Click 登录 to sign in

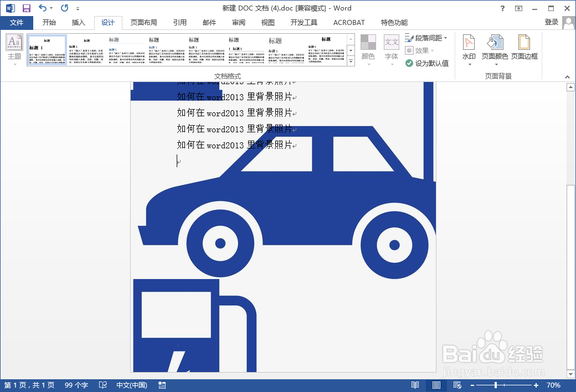[x=551, y=23]
